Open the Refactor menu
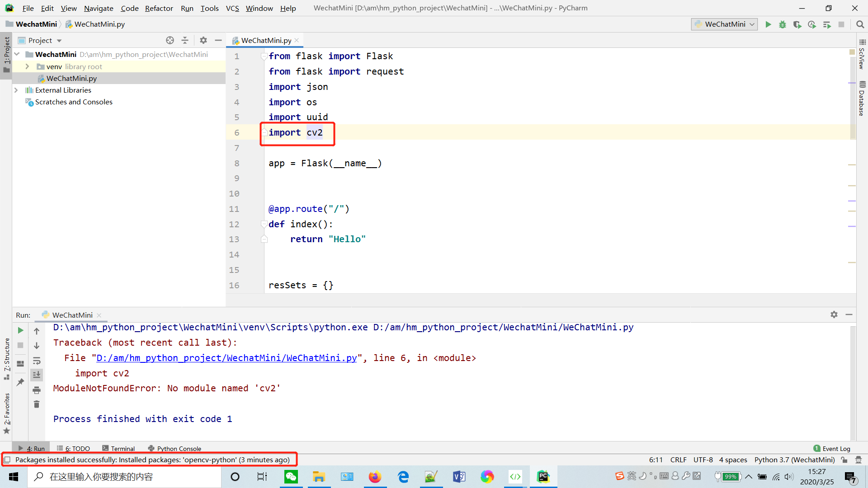868x488 pixels. [159, 8]
